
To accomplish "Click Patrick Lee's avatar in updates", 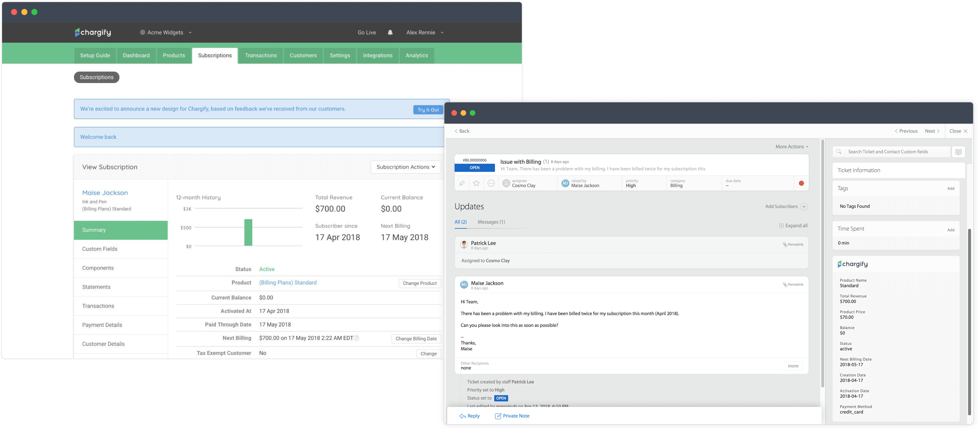I will coord(464,244).
